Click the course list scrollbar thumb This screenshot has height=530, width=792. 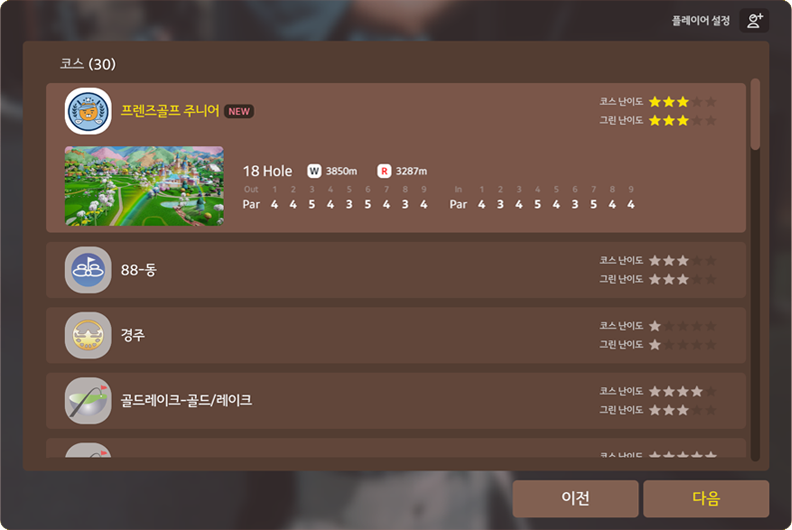coord(755,114)
